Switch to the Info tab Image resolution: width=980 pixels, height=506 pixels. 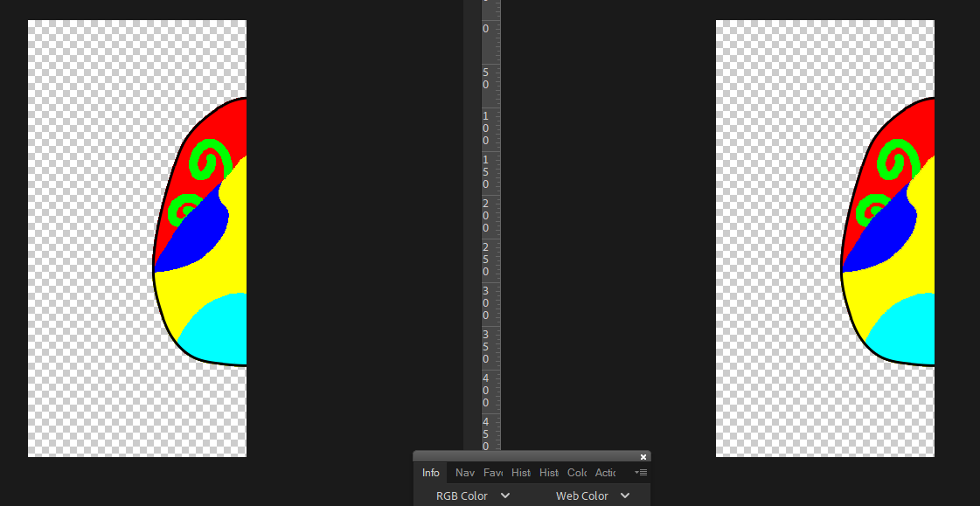coord(430,472)
